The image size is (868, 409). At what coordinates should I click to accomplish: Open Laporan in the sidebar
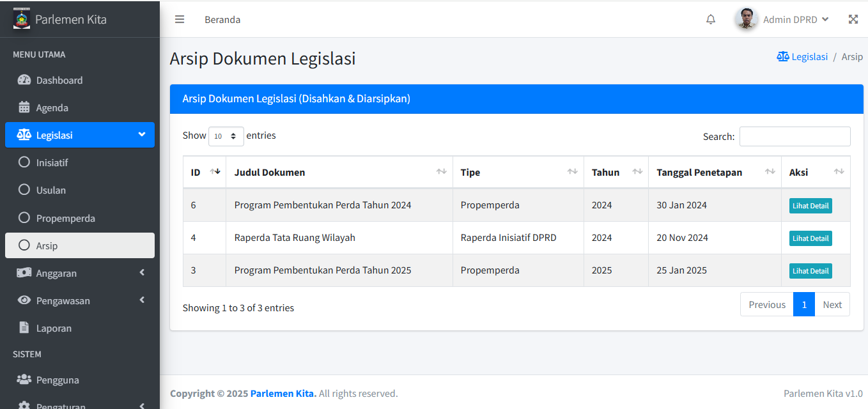click(54, 328)
